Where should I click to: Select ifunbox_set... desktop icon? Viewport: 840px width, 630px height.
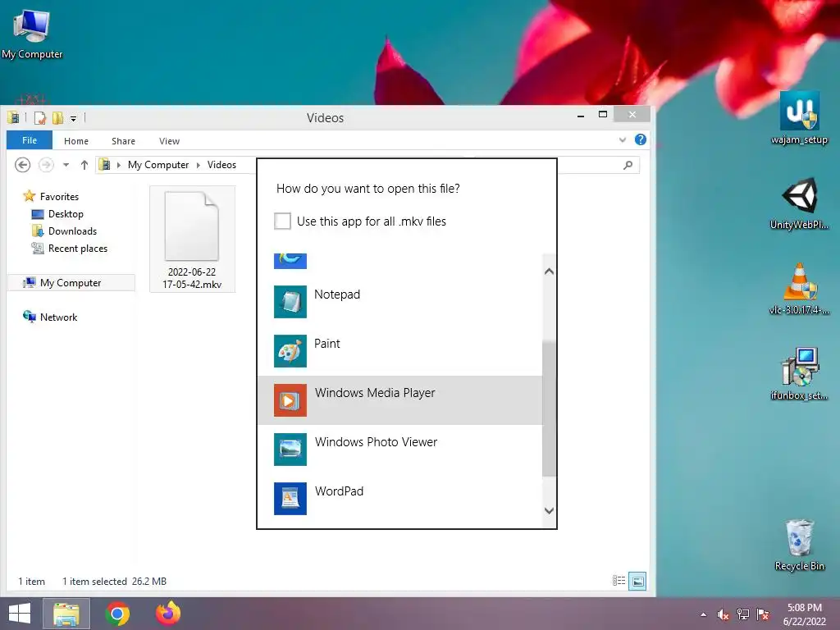(799, 374)
